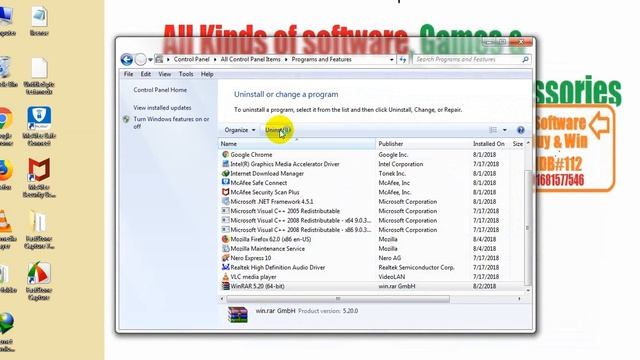The image size is (640, 360).
Task: Click the Google Inc. publisher cell
Action: click(393, 155)
